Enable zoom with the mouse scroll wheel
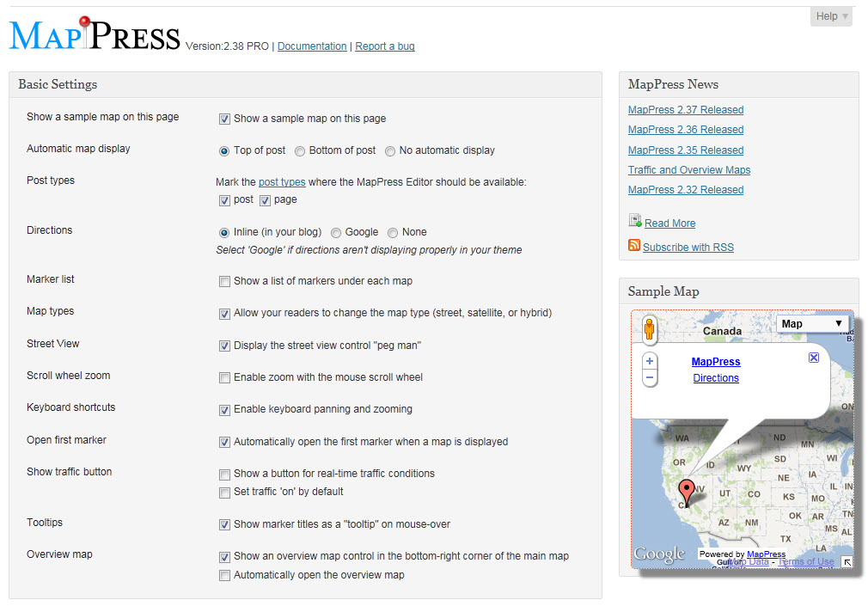 [224, 377]
